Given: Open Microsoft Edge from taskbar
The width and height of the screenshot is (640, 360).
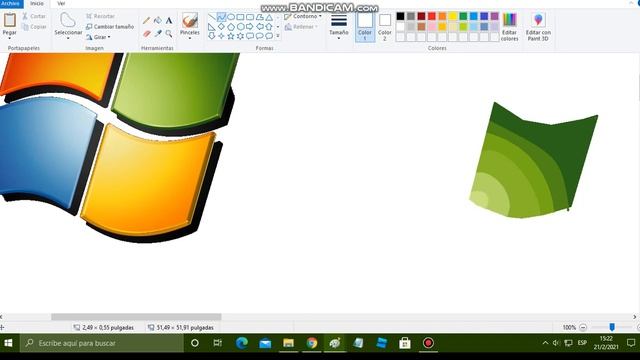Looking at the screenshot, I should [x=242, y=343].
